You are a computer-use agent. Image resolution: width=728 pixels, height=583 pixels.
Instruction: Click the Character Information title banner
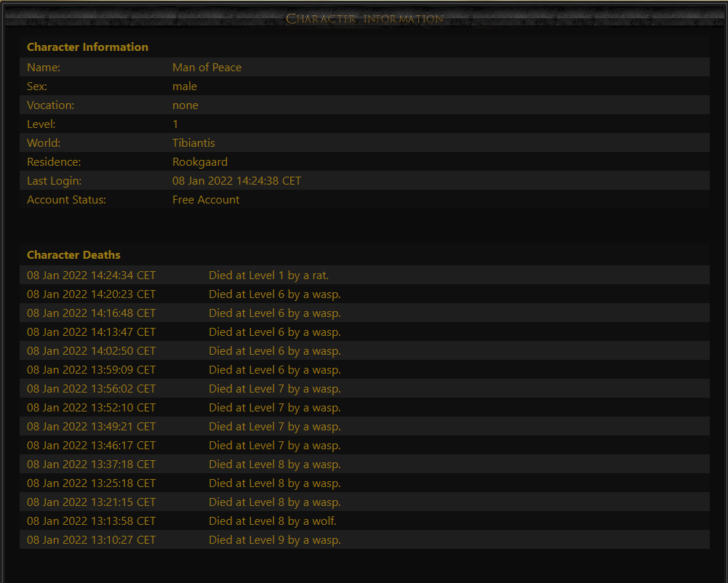tap(364, 18)
